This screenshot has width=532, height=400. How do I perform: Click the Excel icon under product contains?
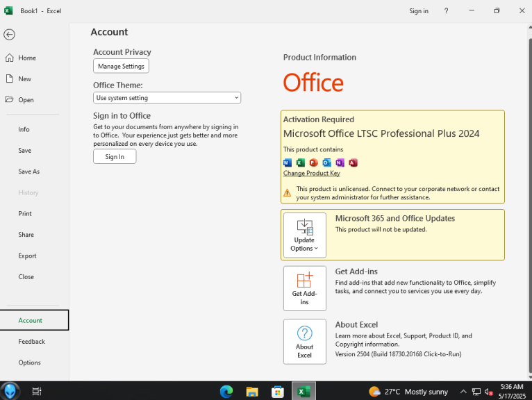300,163
